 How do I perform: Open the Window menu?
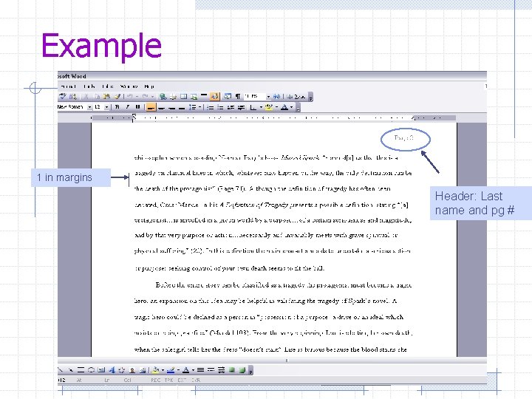pos(129,86)
